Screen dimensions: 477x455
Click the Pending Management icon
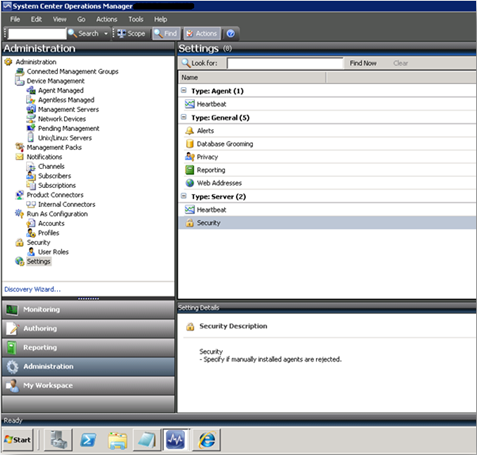[x=31, y=128]
